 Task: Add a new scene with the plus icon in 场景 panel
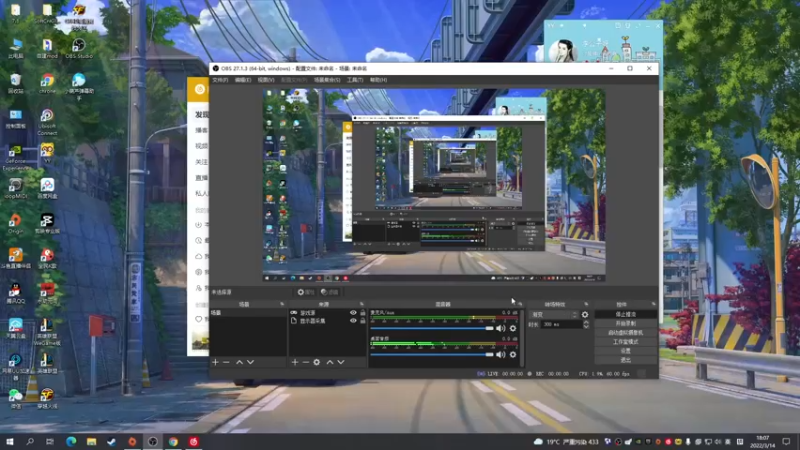(215, 362)
